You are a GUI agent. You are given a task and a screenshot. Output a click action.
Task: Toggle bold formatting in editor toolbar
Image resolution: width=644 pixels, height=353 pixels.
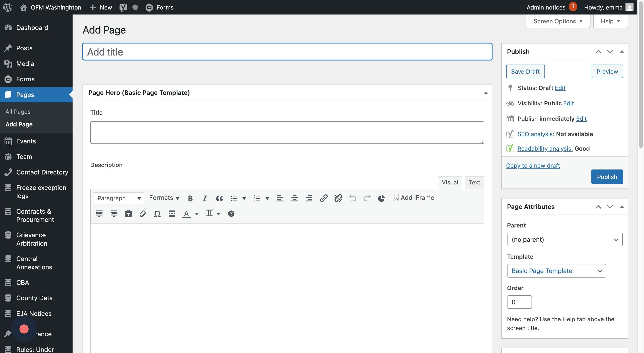coord(190,198)
